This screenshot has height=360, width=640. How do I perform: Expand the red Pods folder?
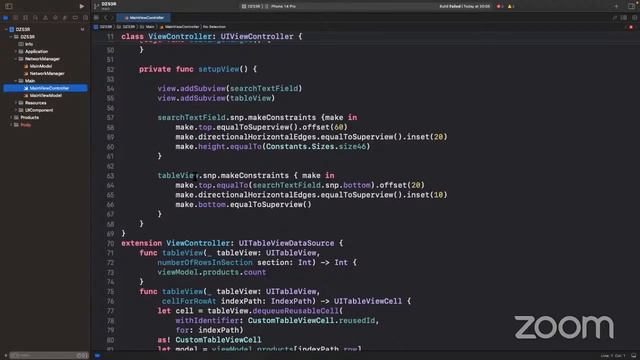(x=11, y=125)
